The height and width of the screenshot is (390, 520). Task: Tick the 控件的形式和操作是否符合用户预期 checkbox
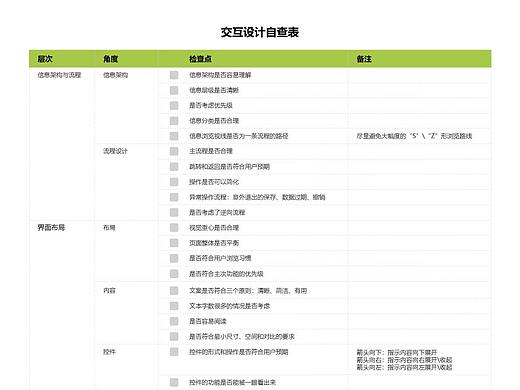[174, 352]
